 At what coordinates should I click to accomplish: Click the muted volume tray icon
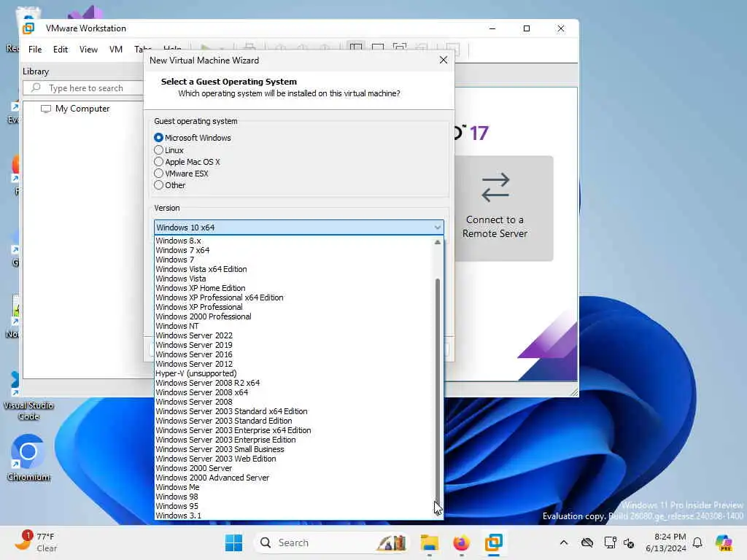pyautogui.click(x=629, y=542)
